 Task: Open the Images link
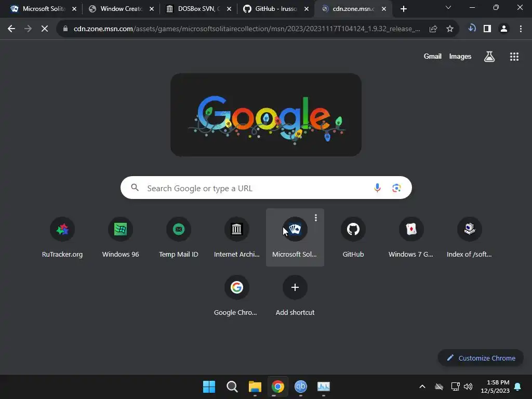460,57
